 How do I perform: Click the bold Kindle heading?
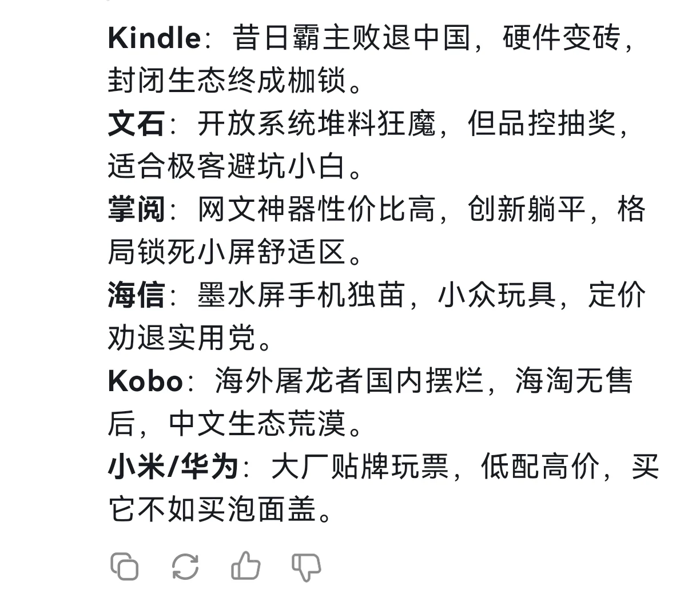(154, 38)
